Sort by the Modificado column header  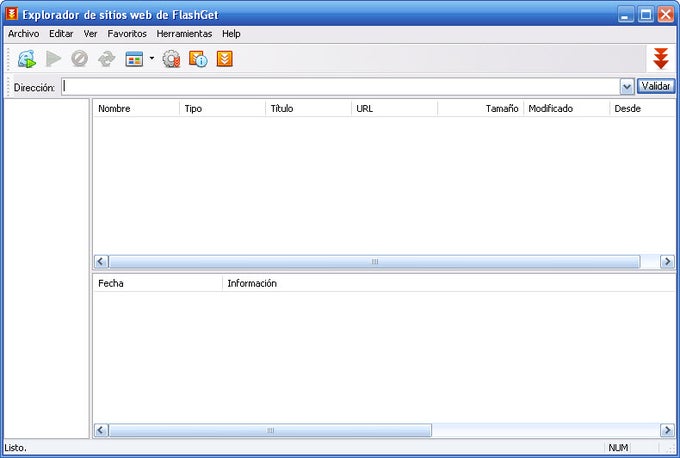[x=566, y=108]
